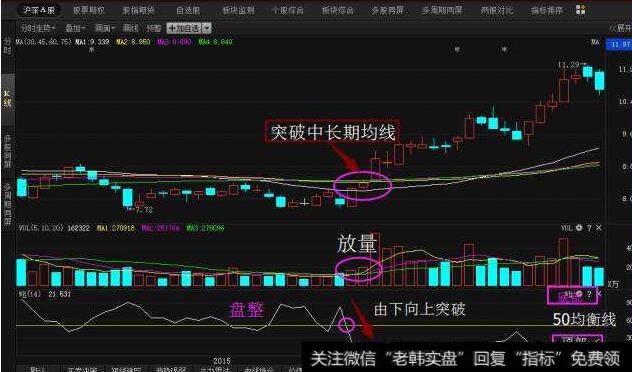Expand arrow beside 加自选 button
This screenshot has height=372, width=632.
(207, 28)
